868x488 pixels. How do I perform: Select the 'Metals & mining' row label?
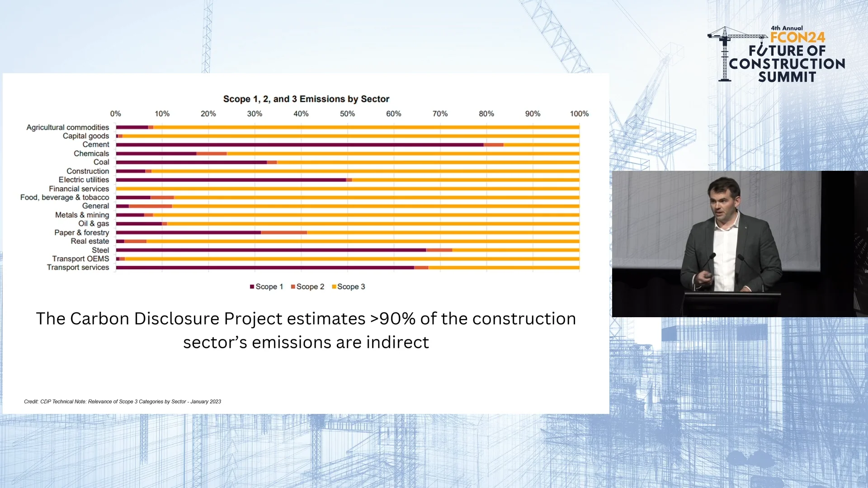click(82, 215)
